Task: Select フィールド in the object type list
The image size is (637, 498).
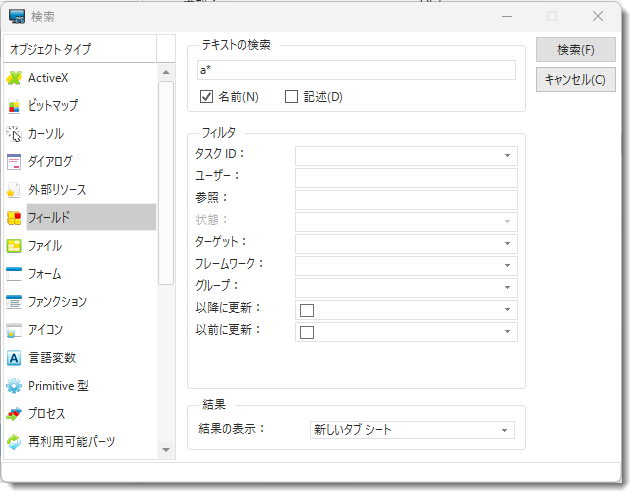Action: point(90,217)
